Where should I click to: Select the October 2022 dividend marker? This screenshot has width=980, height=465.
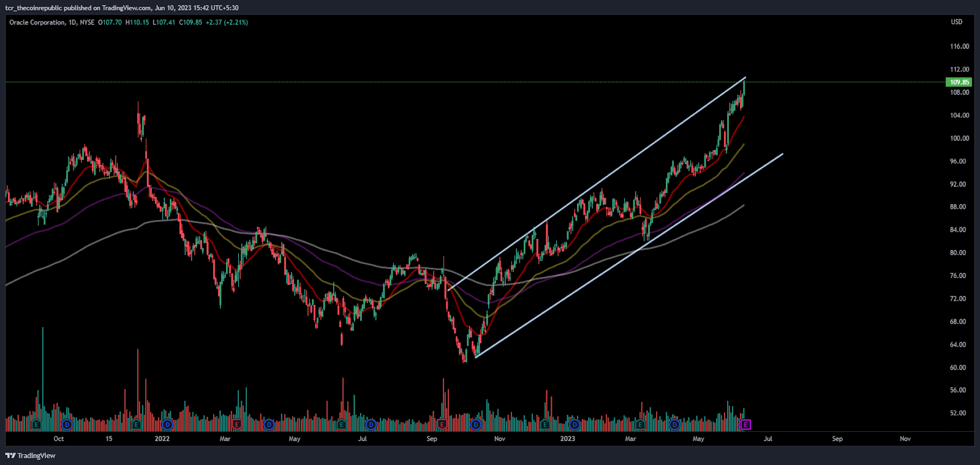[x=476, y=425]
